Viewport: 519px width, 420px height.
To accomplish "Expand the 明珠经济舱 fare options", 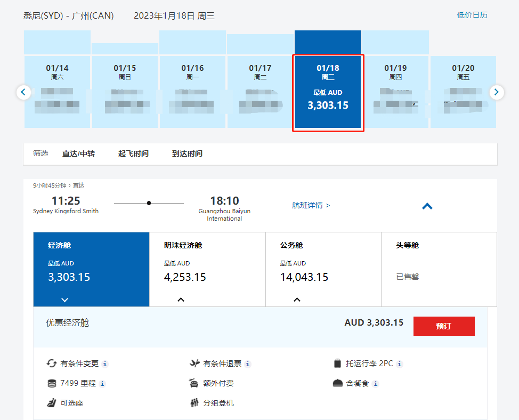I will click(181, 300).
